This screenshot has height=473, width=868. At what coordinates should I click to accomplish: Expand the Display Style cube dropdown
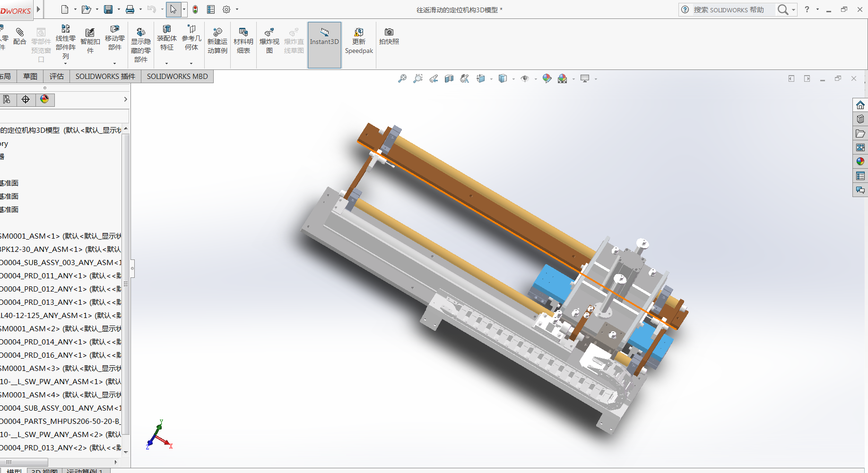tap(513, 79)
